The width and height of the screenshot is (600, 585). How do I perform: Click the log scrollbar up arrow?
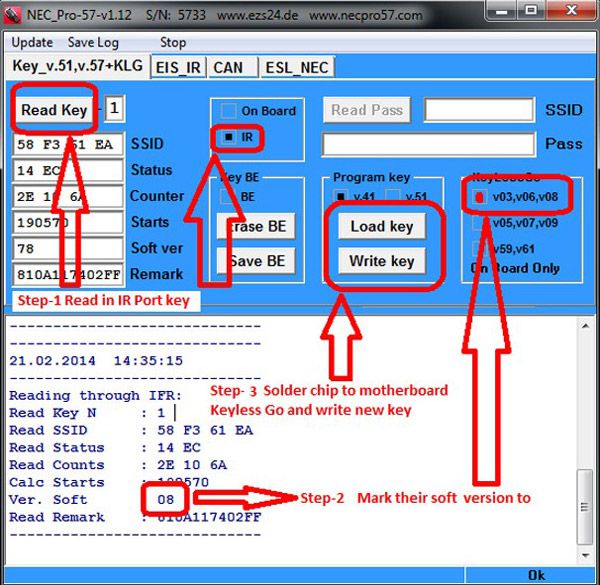585,326
